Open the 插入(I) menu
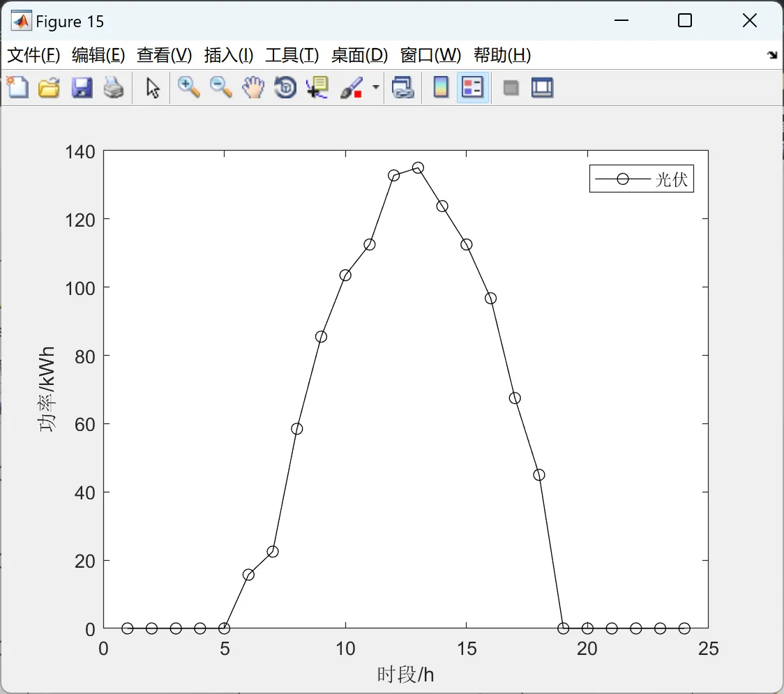The width and height of the screenshot is (784, 694). 229,55
